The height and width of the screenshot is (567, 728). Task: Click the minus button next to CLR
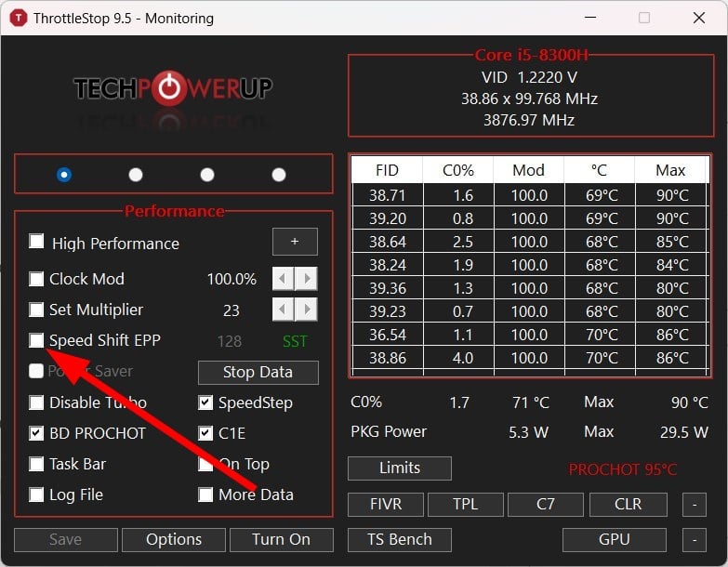695,505
